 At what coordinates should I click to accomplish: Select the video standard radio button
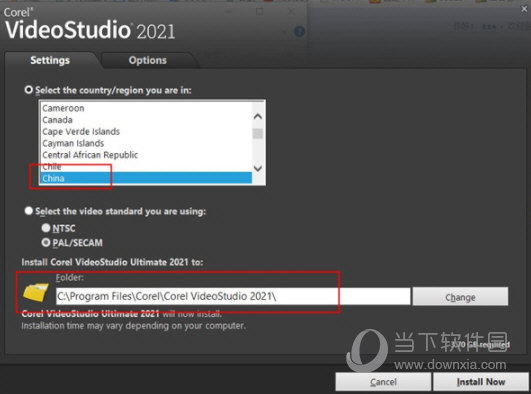point(29,211)
